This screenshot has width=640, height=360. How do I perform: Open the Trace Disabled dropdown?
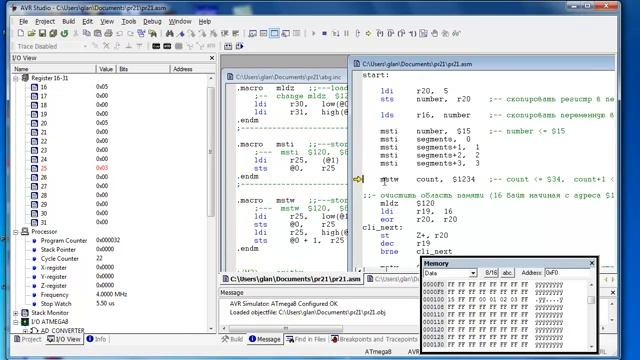tap(85, 47)
